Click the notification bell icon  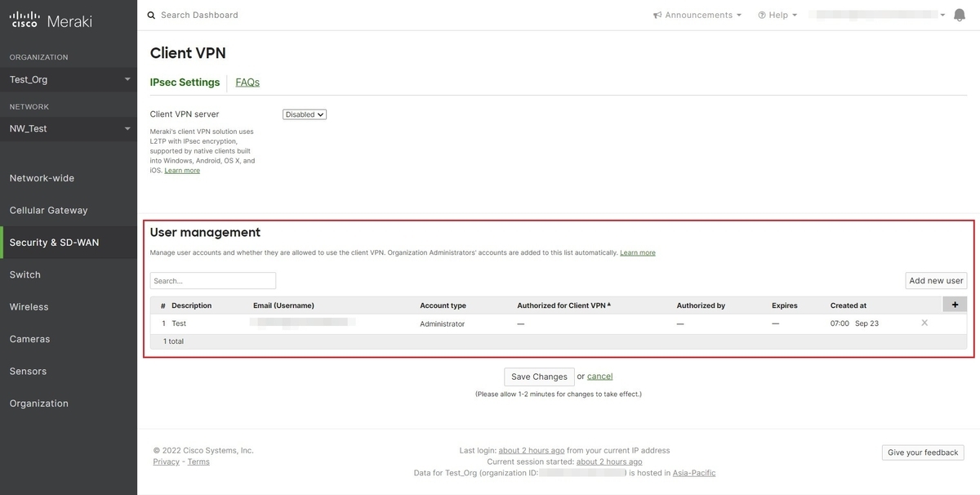coord(960,14)
